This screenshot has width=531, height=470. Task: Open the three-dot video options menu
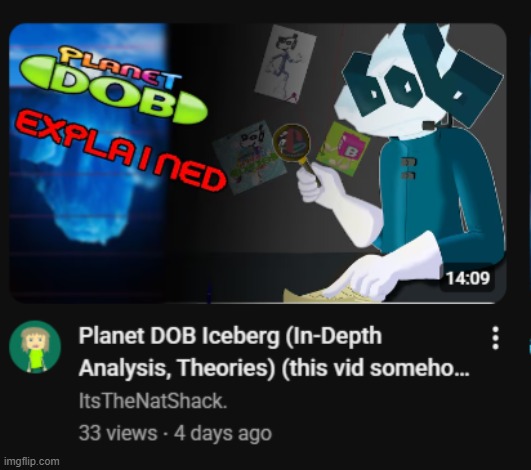(495, 338)
